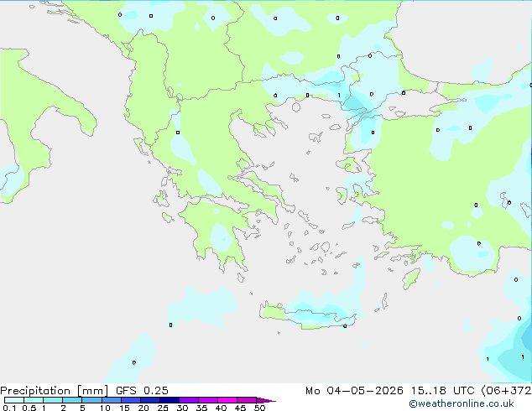Select the 5–10 mm legend color box
The image size is (532, 411).
click(x=91, y=400)
